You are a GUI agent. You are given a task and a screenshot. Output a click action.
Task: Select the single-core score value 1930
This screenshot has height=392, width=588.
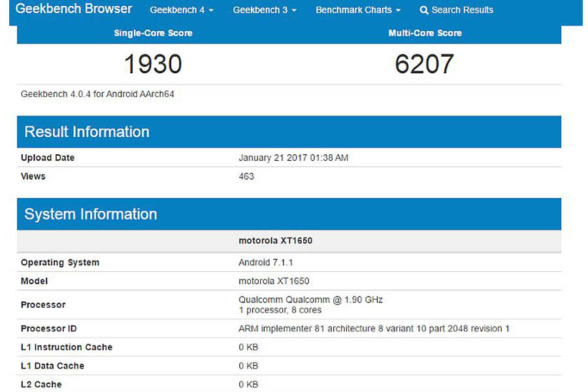[x=153, y=64]
